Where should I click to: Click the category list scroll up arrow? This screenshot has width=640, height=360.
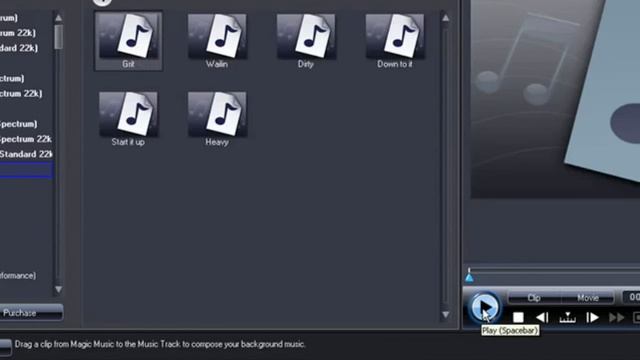coord(58,18)
